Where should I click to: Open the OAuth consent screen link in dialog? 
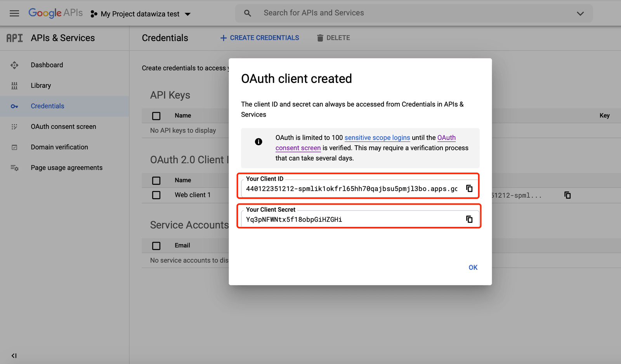298,148
